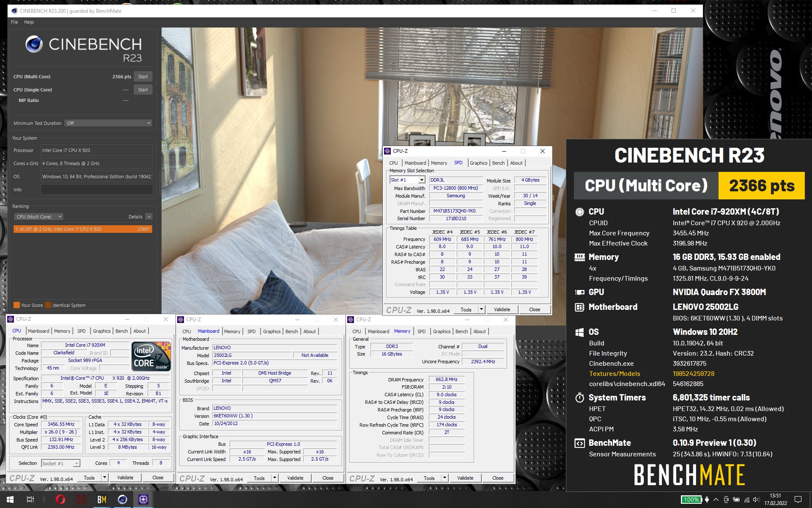
Task: Click the Motherboard icon in BenchMate panel
Action: click(x=579, y=307)
